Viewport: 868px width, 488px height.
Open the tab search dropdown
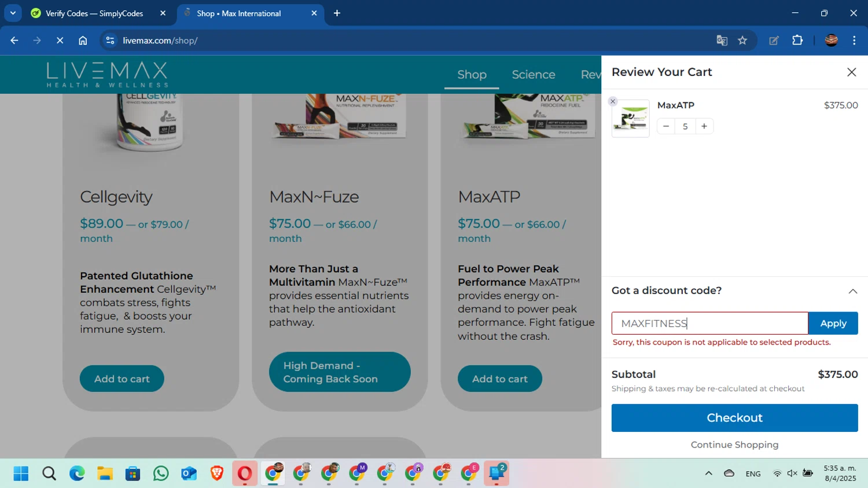click(x=13, y=13)
